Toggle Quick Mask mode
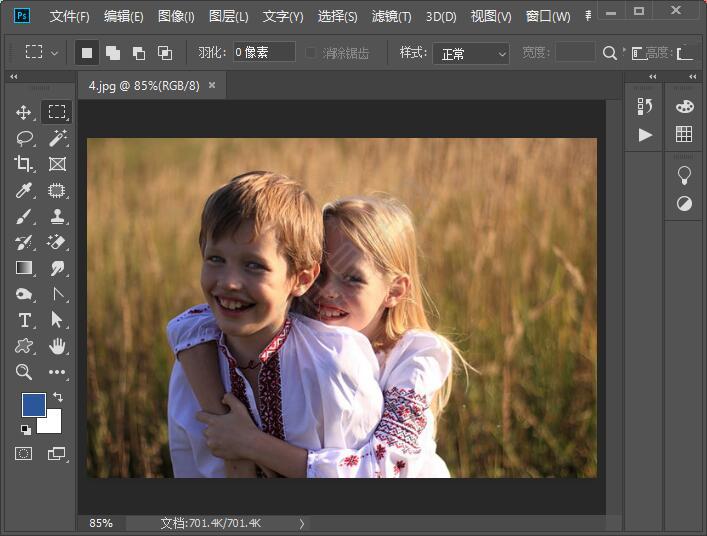 pyautogui.click(x=24, y=453)
